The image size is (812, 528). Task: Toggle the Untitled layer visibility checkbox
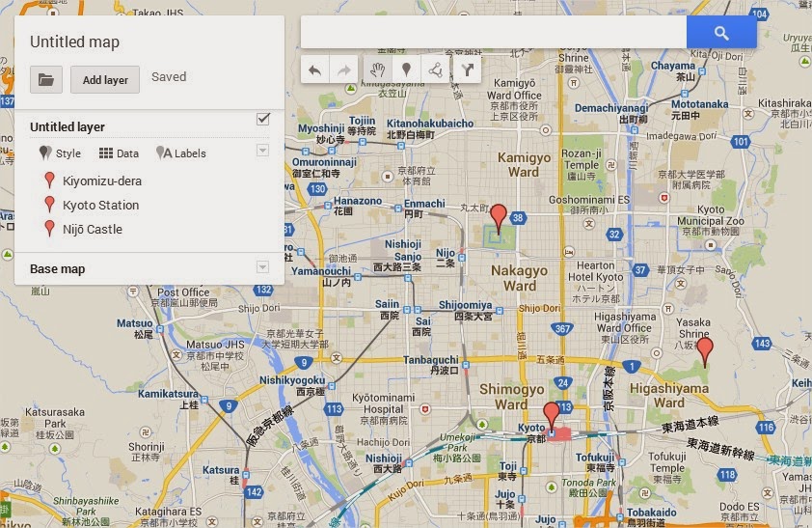click(x=263, y=119)
